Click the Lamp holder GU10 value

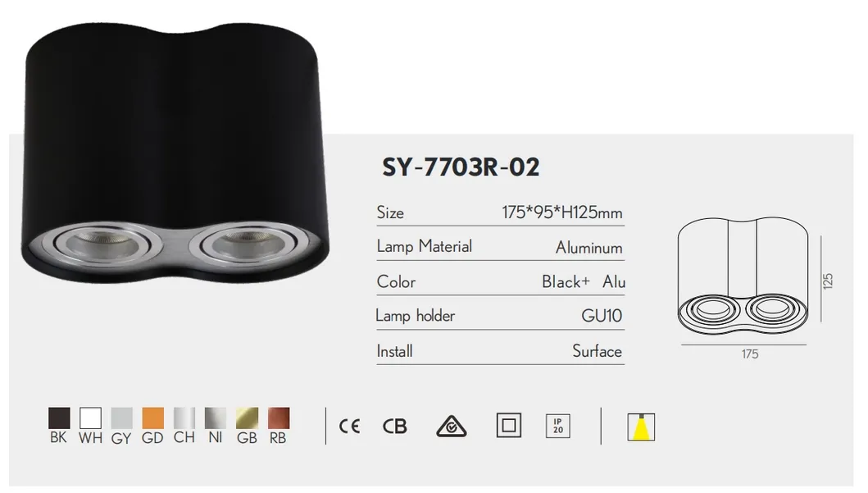pyautogui.click(x=602, y=316)
